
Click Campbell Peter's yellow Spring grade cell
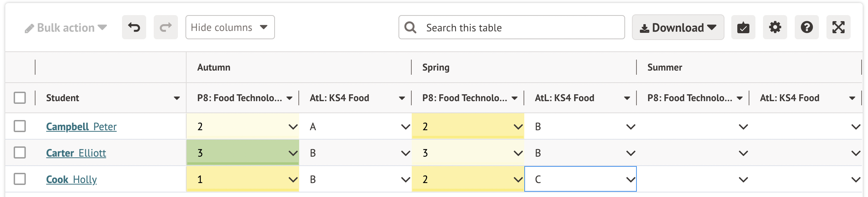click(463, 126)
